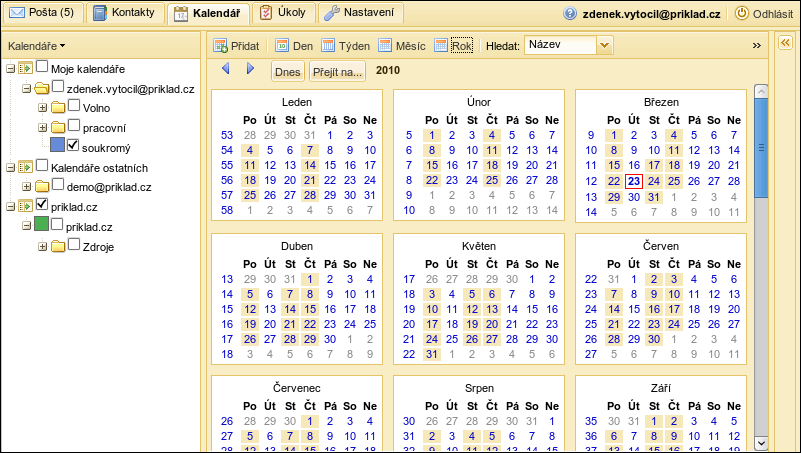The width and height of the screenshot is (801, 453).
Task: Check the demo@priklad.cz checkbox
Action: 58,184
